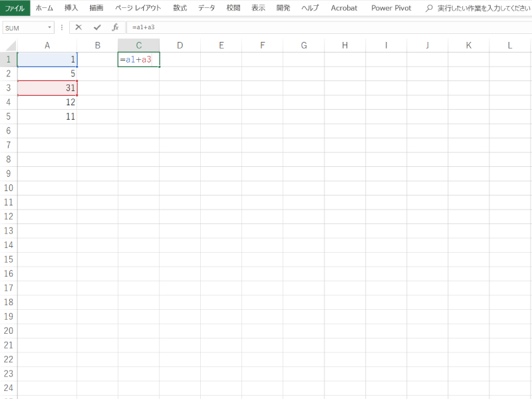Image resolution: width=532 pixels, height=399 pixels.
Task: Open the 挿入 ribbon tab
Action: click(x=71, y=8)
